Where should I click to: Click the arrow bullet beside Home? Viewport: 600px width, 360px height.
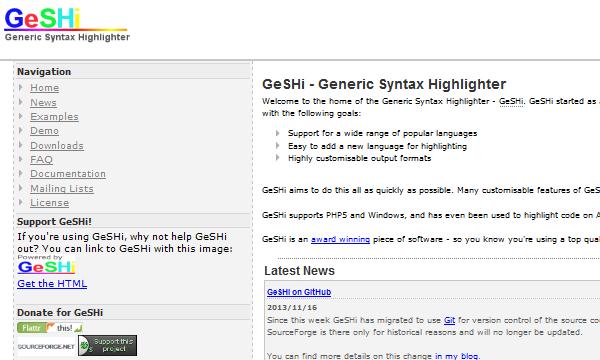pyautogui.click(x=21, y=88)
